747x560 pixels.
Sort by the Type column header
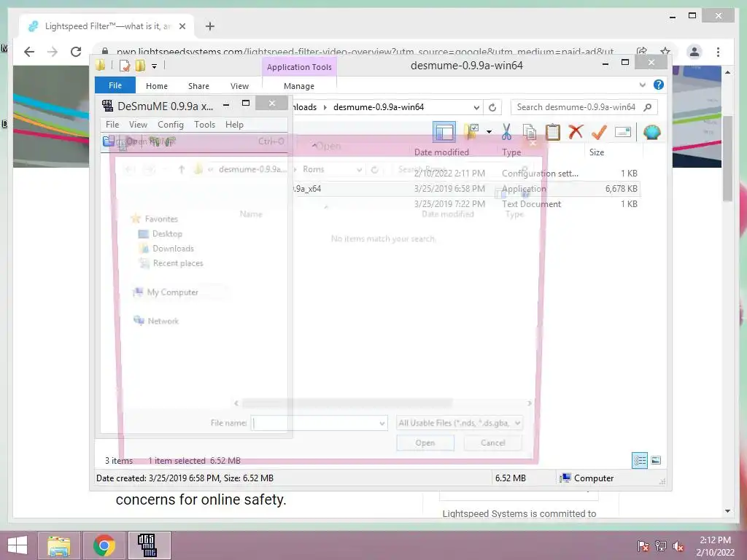[x=511, y=152]
